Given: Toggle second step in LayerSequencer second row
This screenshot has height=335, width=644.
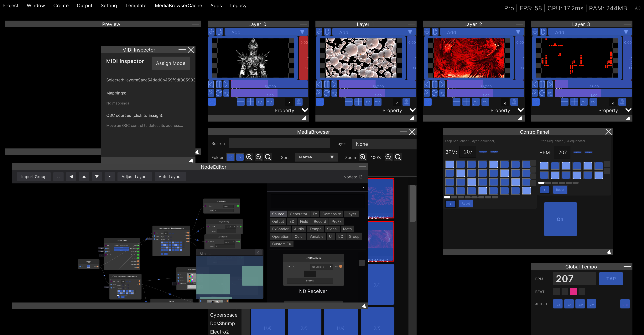Looking at the screenshot, I should [x=461, y=173].
